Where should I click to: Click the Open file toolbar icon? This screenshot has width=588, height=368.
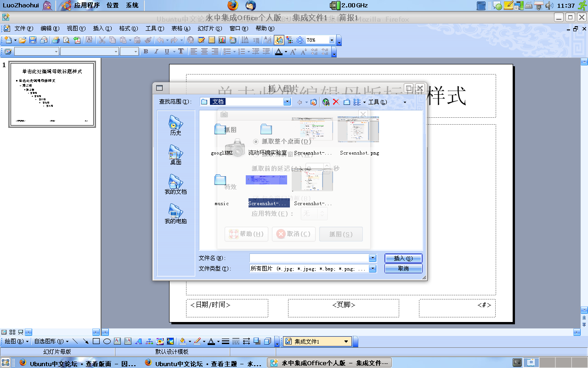click(x=22, y=40)
